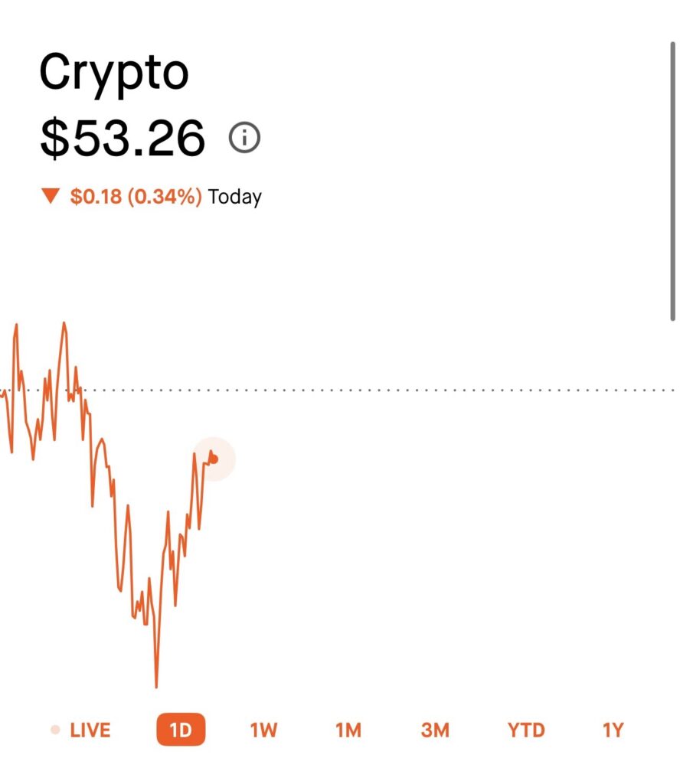Viewport: 680px width, 784px height.
Task: Click the red downward triangle indicator
Action: click(x=51, y=197)
